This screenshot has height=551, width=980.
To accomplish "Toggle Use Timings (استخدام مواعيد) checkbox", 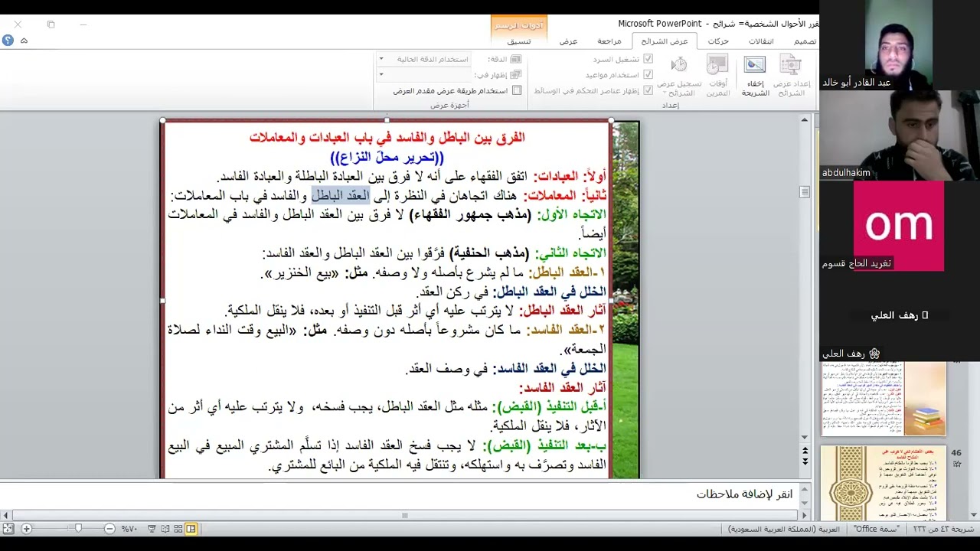I will 648,75.
